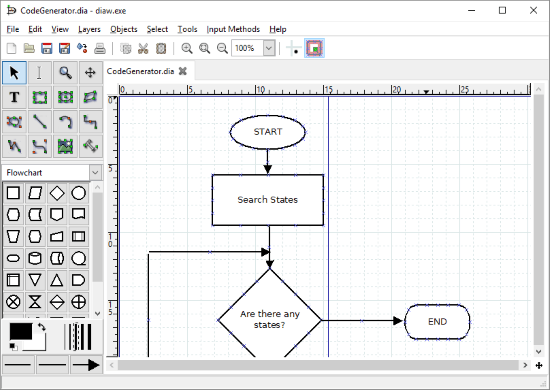The image size is (550, 390).
Task: Open the navigation popup at the canvas corner
Action: tap(539, 365)
